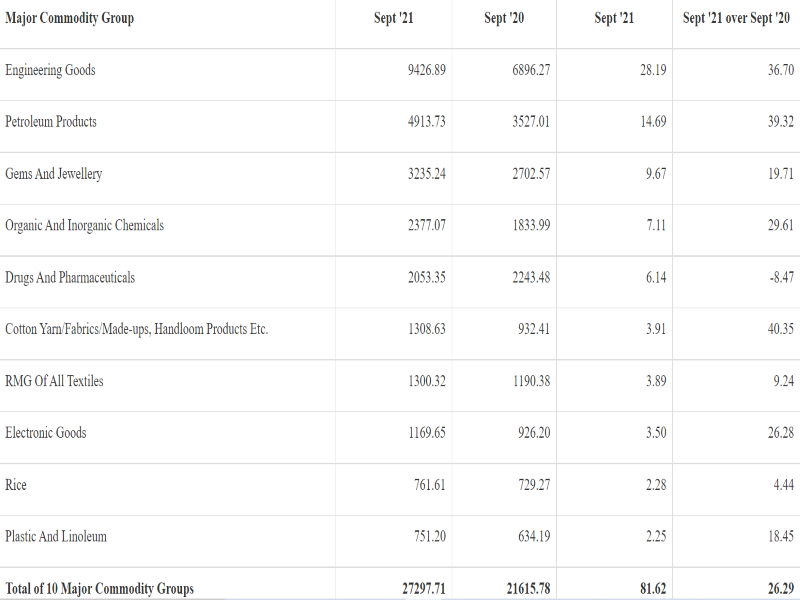Click the Plastic And Linoleum row label
800x600 pixels.
(56, 537)
